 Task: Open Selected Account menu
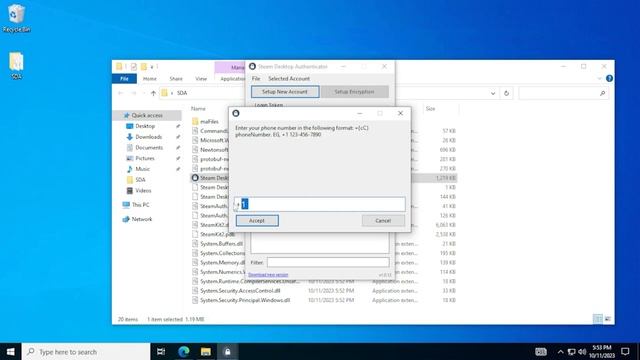pyautogui.click(x=289, y=78)
